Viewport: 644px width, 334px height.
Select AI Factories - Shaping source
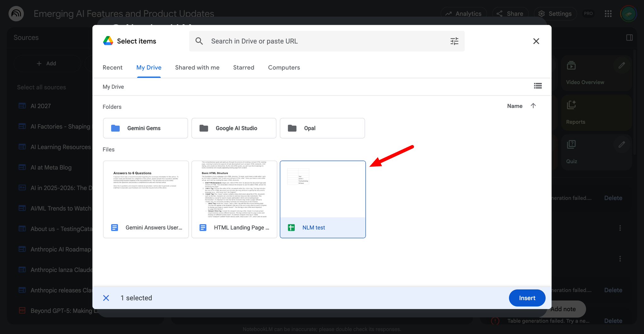click(x=60, y=127)
